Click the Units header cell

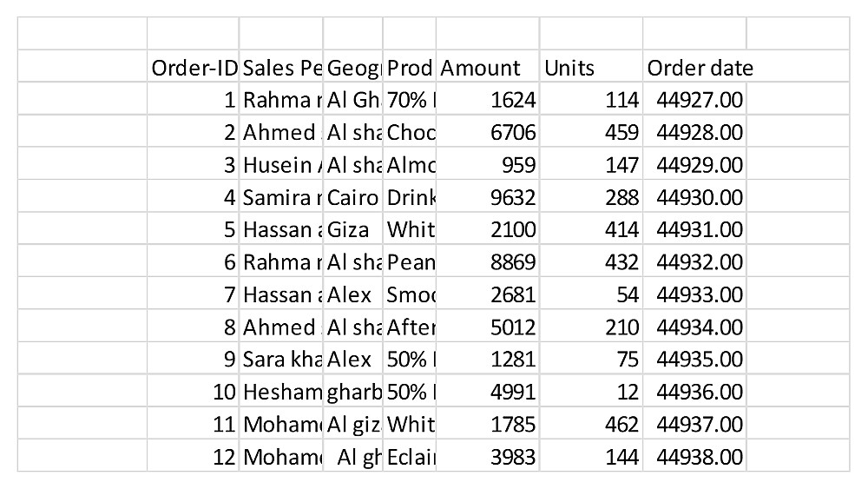590,68
